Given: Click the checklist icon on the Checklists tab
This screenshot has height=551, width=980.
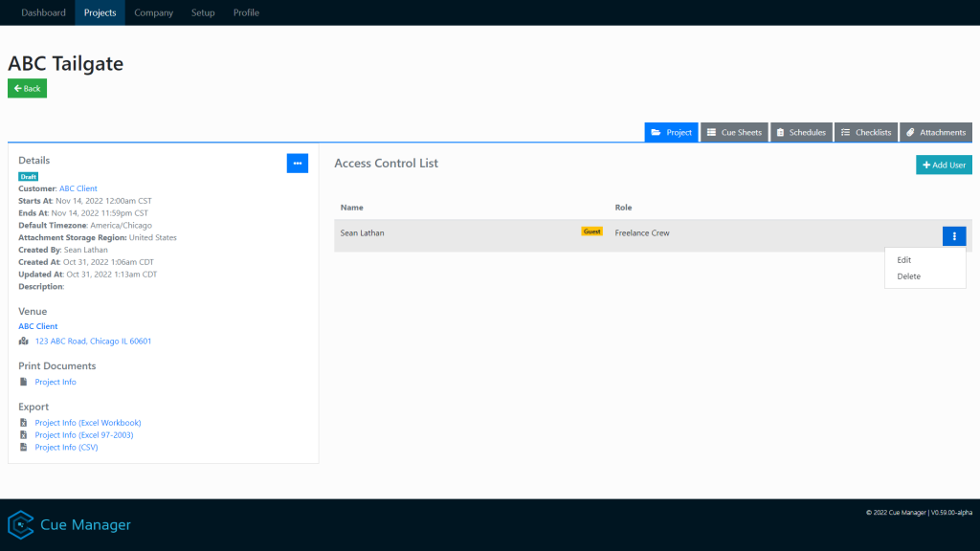Looking at the screenshot, I should point(845,132).
